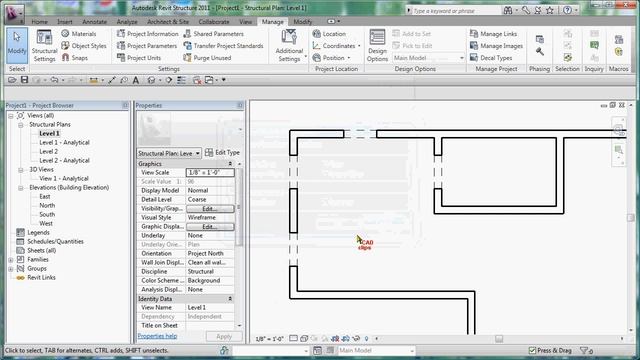Switch to Modify ribbon tab
The image size is (640, 360).
coord(302,22)
